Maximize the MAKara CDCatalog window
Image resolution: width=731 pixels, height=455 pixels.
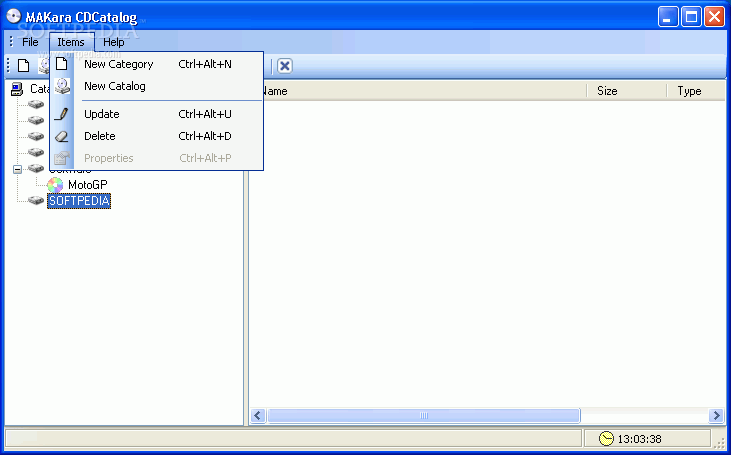691,17
